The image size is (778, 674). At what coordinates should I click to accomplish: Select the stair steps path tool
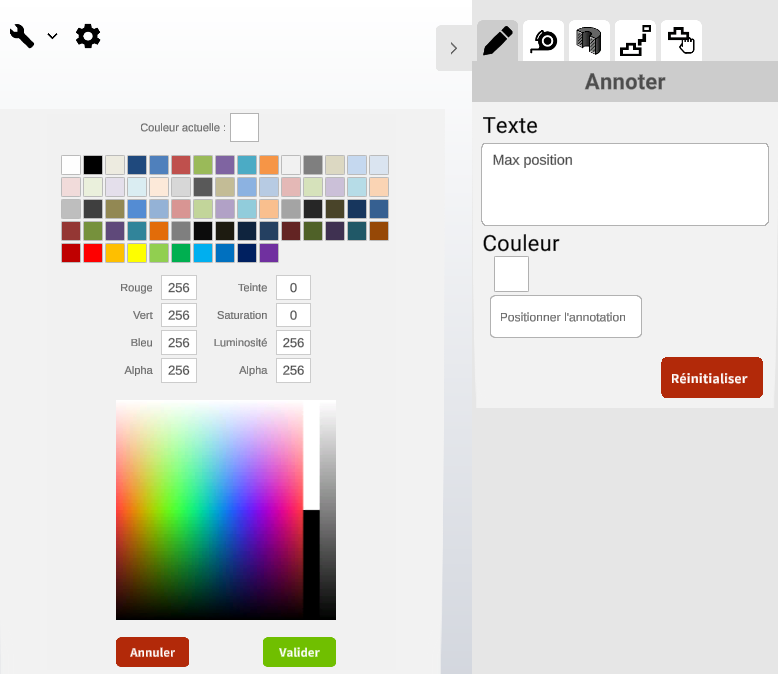pyautogui.click(x=635, y=41)
